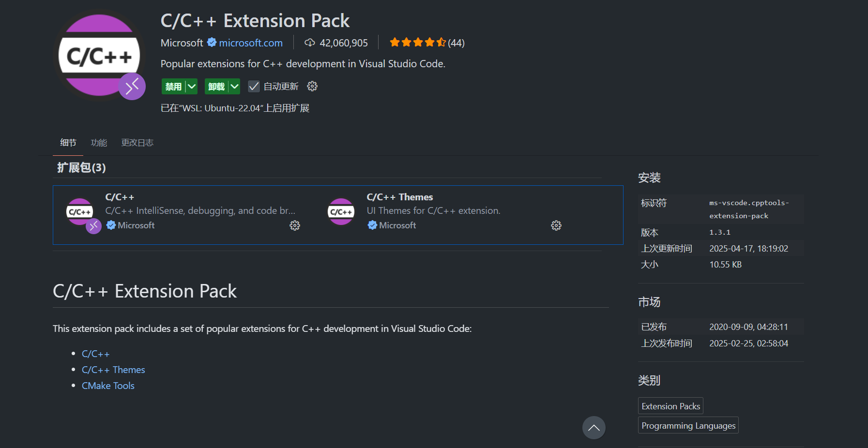Viewport: 868px width, 448px height.
Task: Click Microsoft publisher on C/C++ Themes card
Action: [x=397, y=225]
